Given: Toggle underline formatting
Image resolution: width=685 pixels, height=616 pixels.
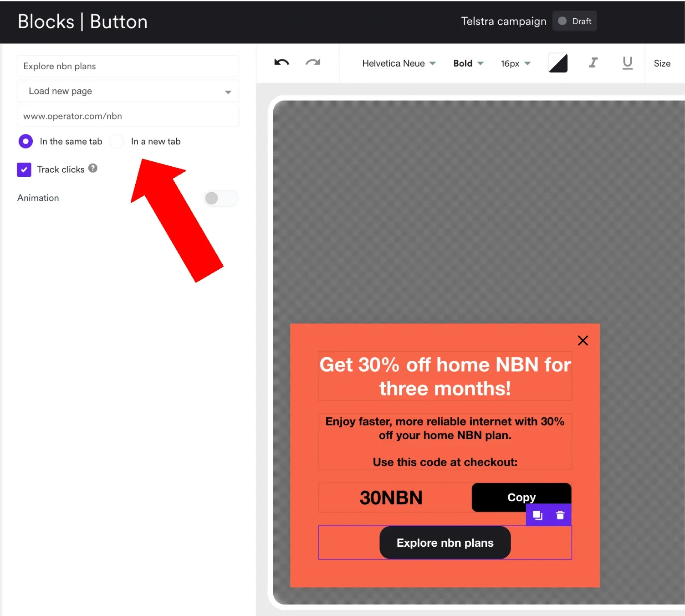Looking at the screenshot, I should click(627, 63).
